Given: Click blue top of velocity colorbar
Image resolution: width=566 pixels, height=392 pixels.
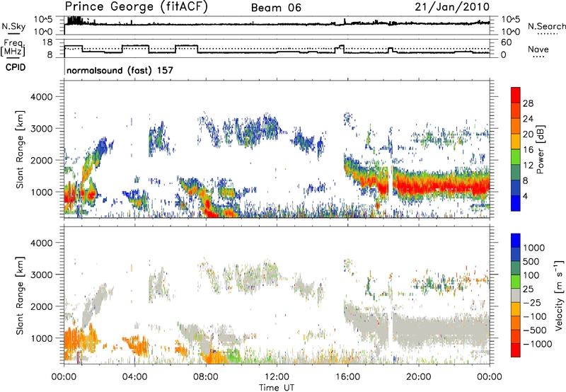Looking at the screenshot, I should [516, 241].
